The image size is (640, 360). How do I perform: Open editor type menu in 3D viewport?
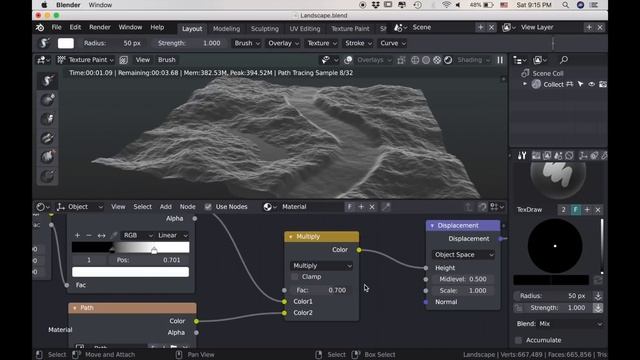tap(43, 60)
